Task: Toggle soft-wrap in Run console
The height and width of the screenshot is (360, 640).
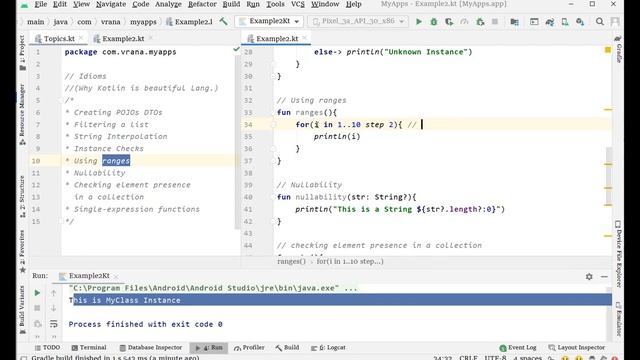Action: click(53, 324)
